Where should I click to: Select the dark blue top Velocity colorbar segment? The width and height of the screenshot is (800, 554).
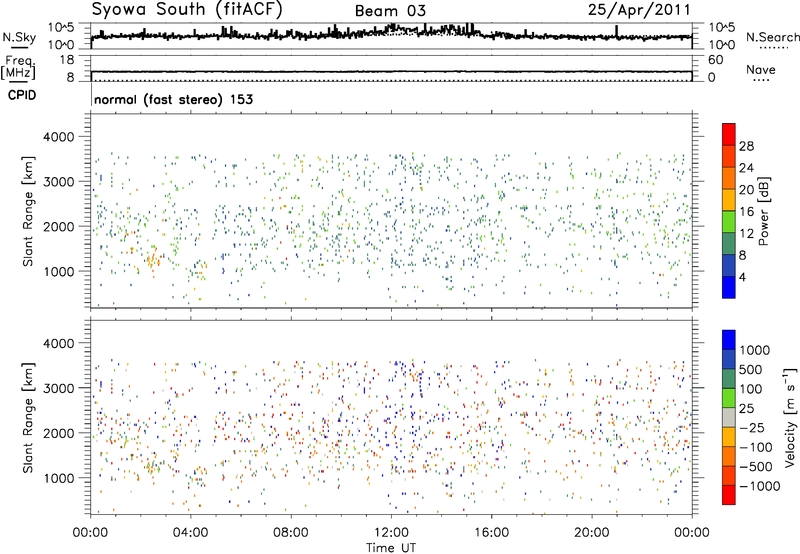(729, 340)
